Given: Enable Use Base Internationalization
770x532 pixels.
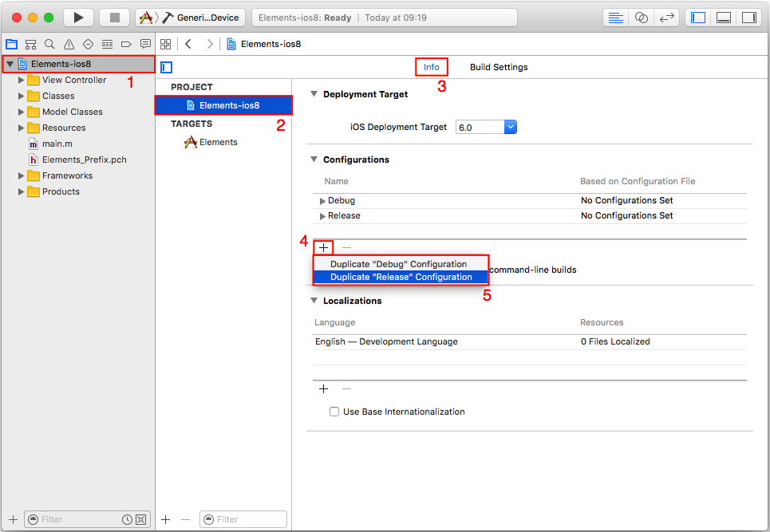Looking at the screenshot, I should point(334,412).
